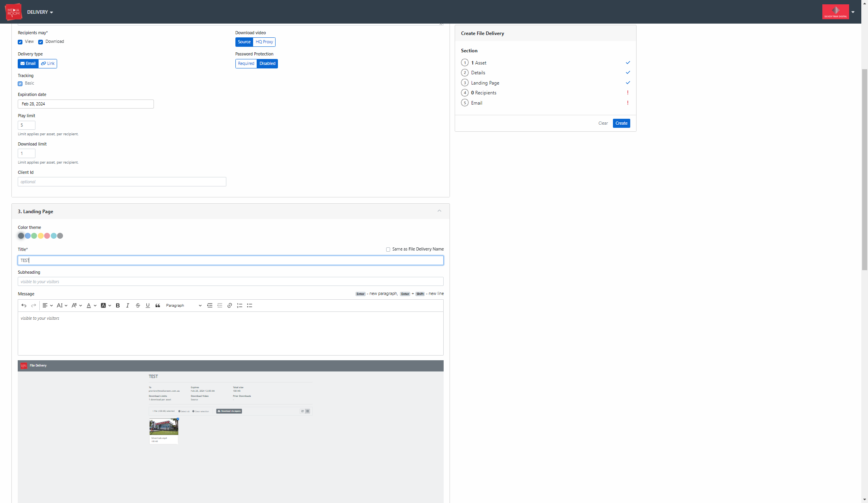This screenshot has height=503, width=868.
Task: Create a numbered list
Action: click(239, 306)
